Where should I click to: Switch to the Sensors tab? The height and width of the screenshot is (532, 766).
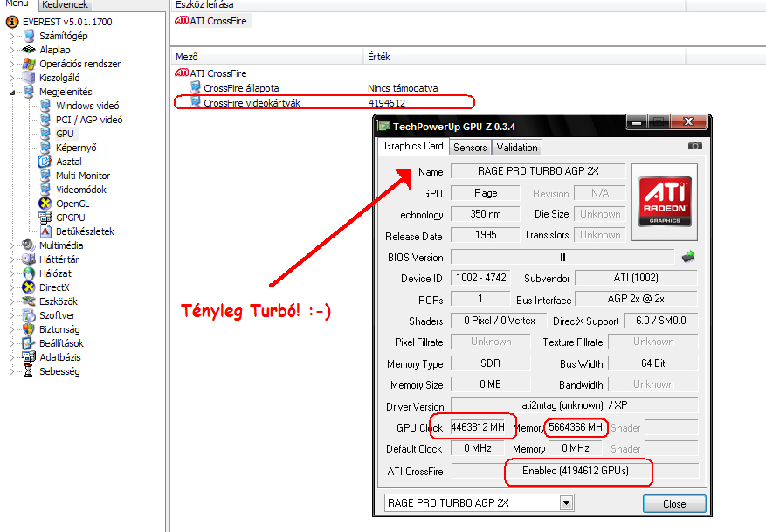point(470,148)
